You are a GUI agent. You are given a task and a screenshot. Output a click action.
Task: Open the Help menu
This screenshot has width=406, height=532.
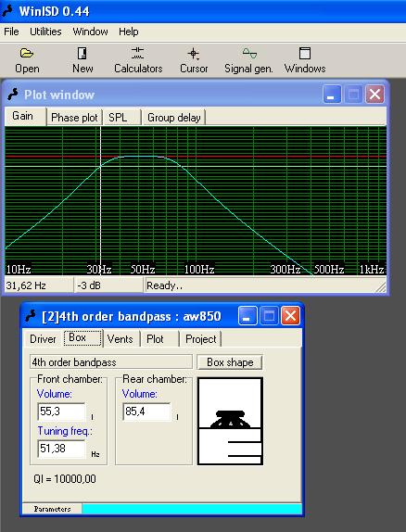[128, 32]
